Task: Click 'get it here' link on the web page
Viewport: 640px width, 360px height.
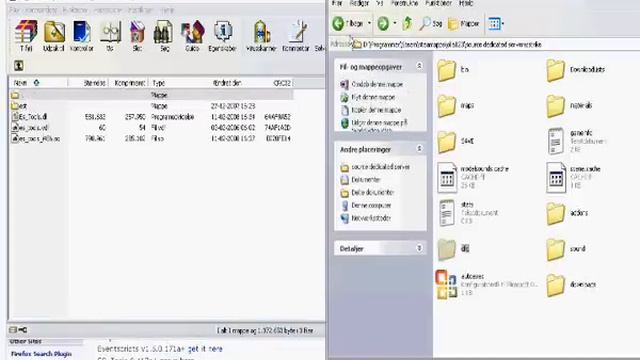Action: click(x=205, y=349)
